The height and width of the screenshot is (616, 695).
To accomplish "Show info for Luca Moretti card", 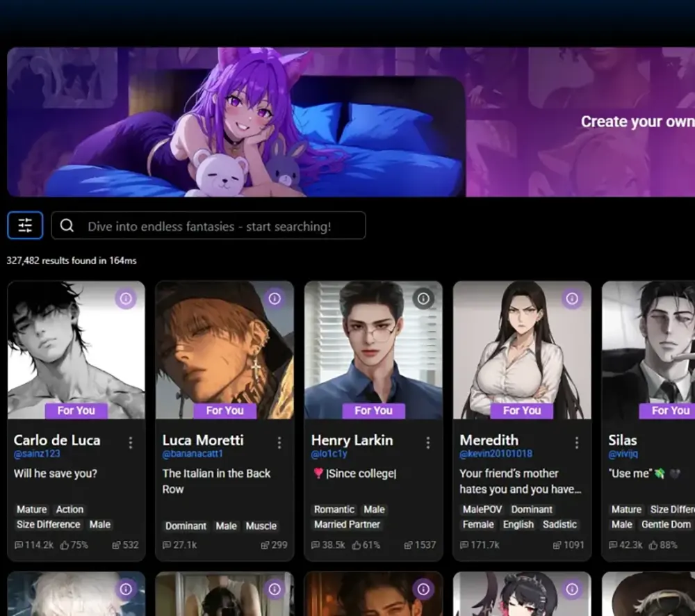I will [275, 298].
